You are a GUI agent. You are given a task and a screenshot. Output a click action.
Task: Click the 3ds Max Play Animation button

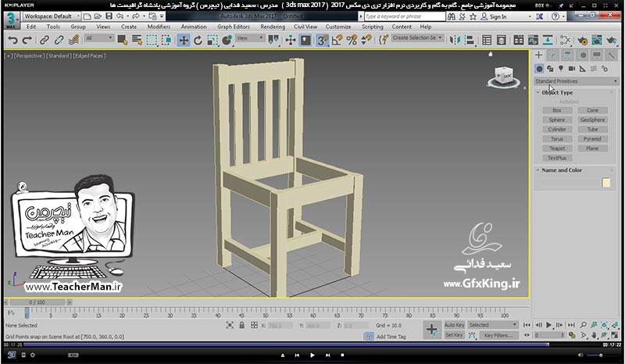(549, 325)
